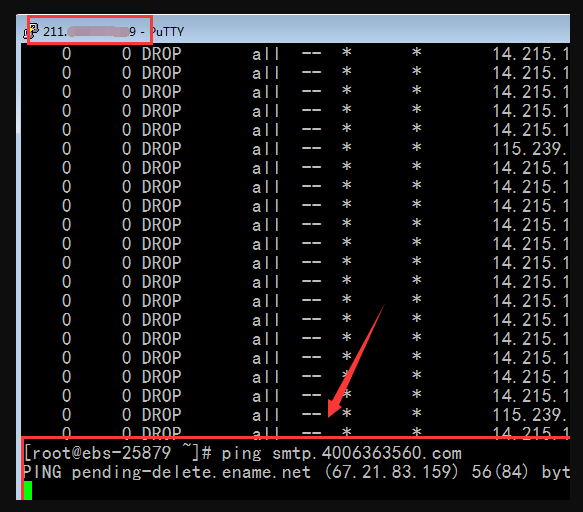Click the word all in the topmost rule
Viewport: 583px width, 512px height.
(265, 54)
